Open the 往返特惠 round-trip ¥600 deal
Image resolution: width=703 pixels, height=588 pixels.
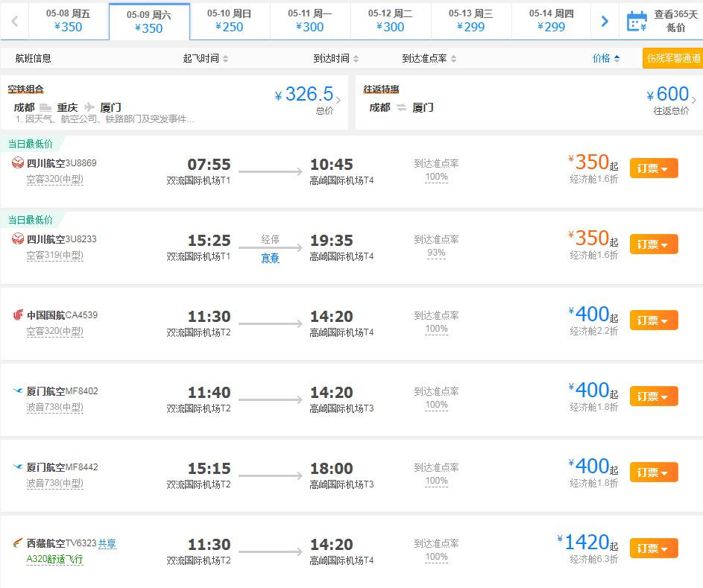(529, 101)
